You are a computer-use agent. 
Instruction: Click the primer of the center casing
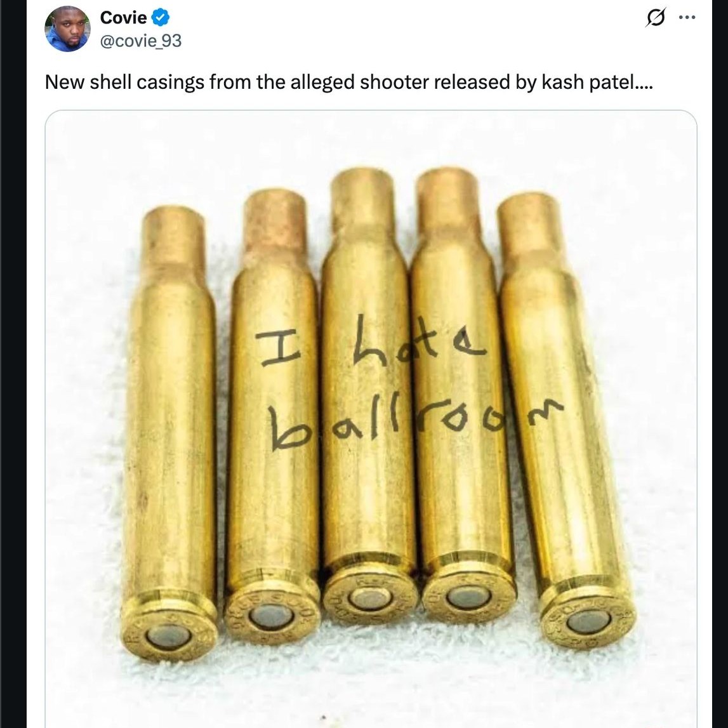coord(369,599)
